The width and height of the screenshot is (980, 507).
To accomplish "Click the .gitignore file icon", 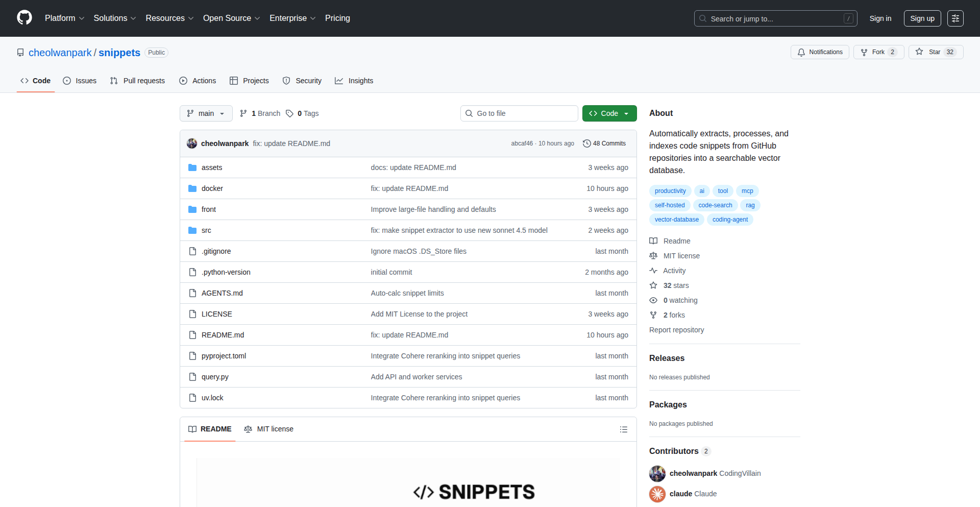I will [x=192, y=251].
